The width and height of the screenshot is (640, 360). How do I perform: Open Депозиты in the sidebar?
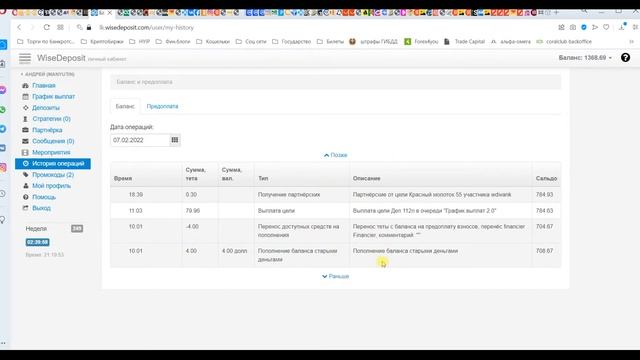(x=46, y=108)
